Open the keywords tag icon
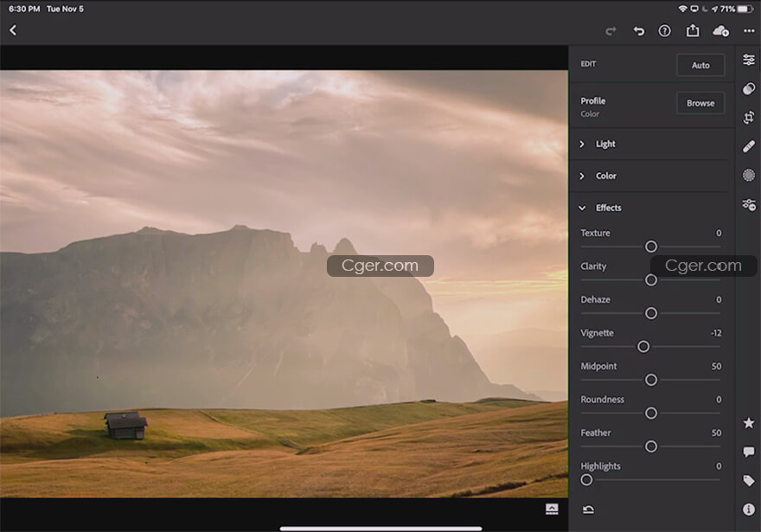The image size is (761, 532). click(749, 481)
